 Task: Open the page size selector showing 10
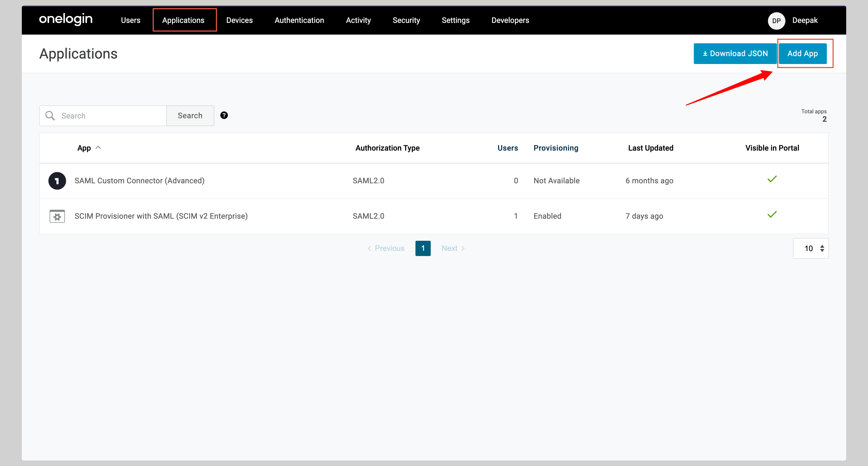click(810, 248)
